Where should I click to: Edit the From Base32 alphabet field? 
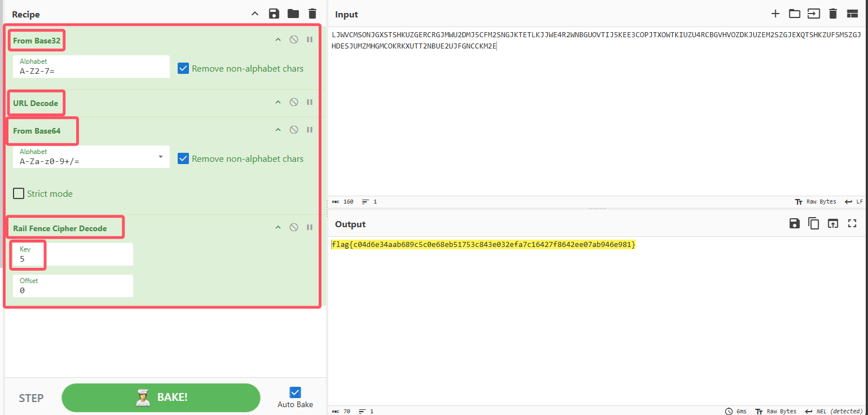point(91,67)
